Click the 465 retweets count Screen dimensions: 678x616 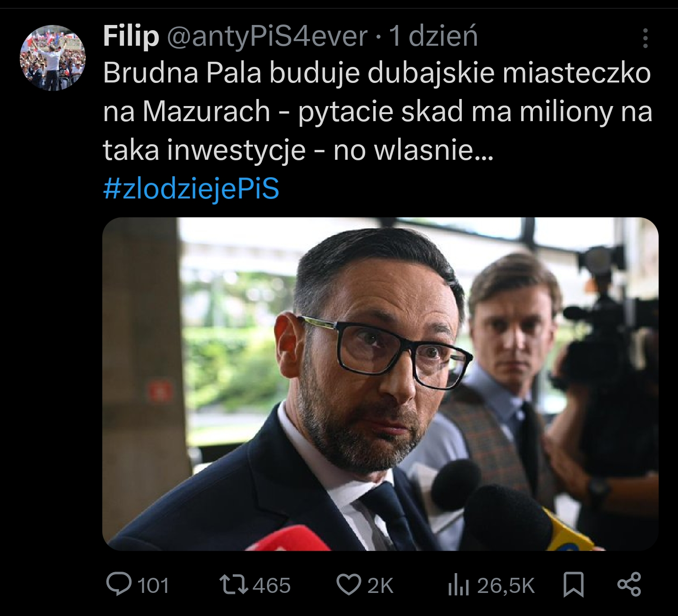tap(271, 585)
